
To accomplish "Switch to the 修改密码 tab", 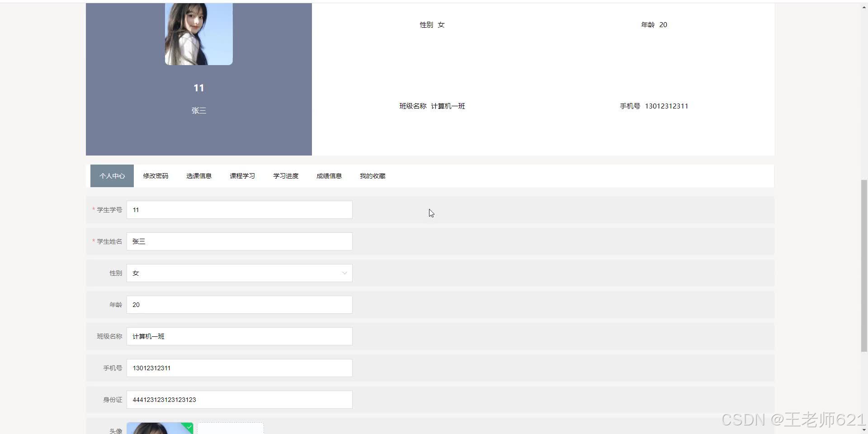I will pos(156,176).
